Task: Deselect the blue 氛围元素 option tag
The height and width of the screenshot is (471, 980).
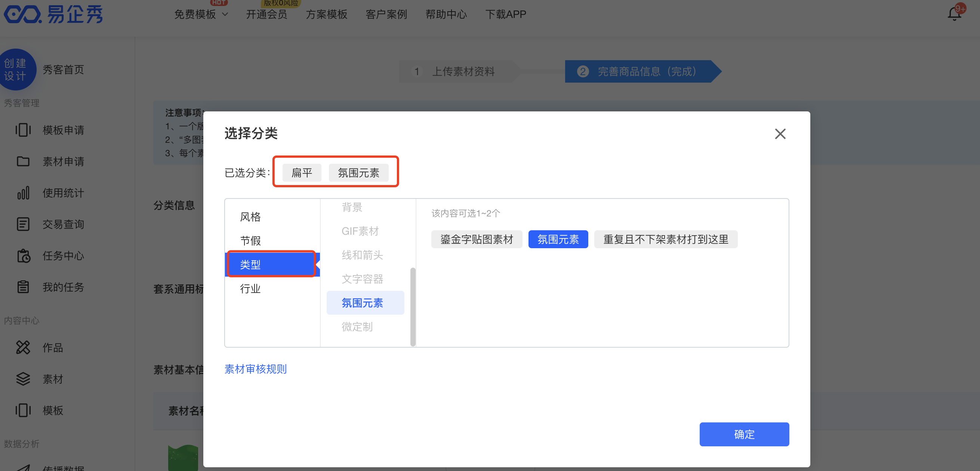Action: 558,239
